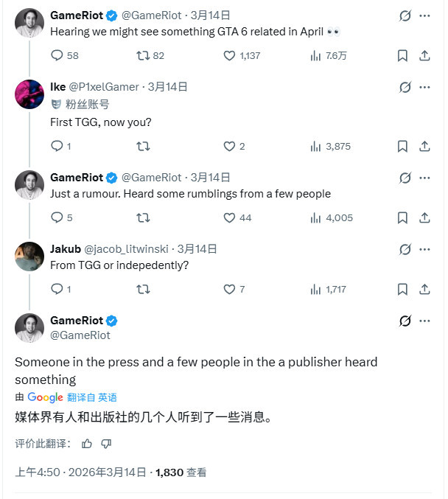This screenshot has width=448, height=499.
Task: Share the top GameRiot tweet
Action: (424, 55)
